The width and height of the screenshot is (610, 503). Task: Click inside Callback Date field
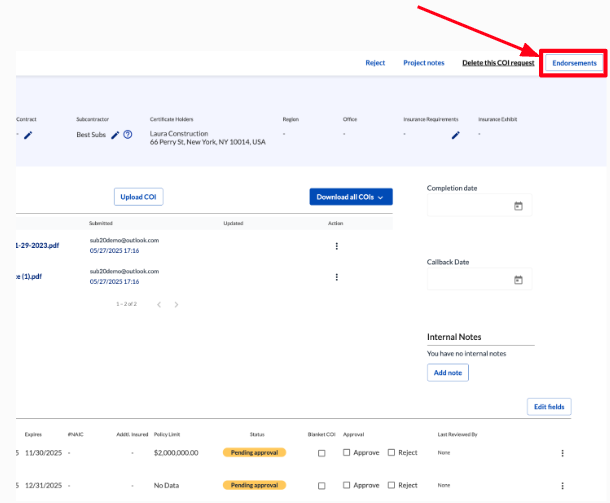click(479, 279)
